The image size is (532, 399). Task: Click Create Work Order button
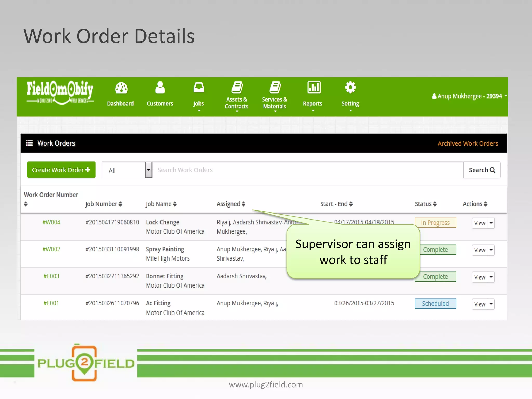click(61, 170)
